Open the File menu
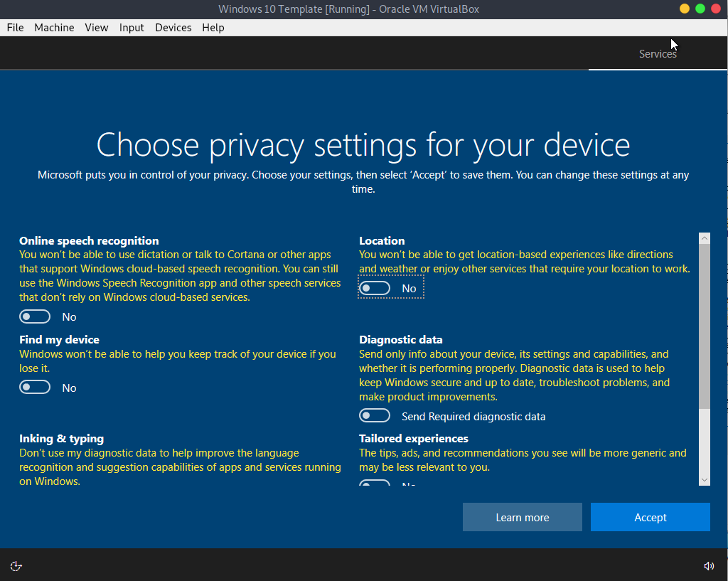The image size is (728, 581). click(x=16, y=28)
